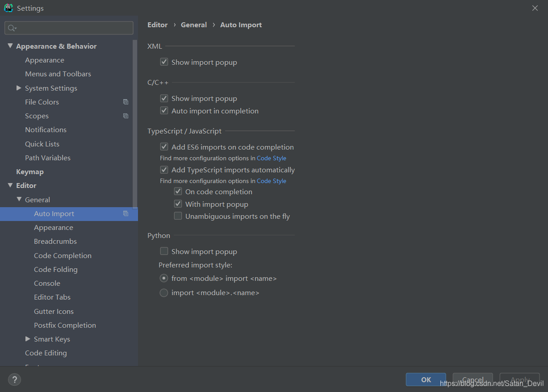Disable Auto import in completion
The image size is (548, 392).
point(164,111)
